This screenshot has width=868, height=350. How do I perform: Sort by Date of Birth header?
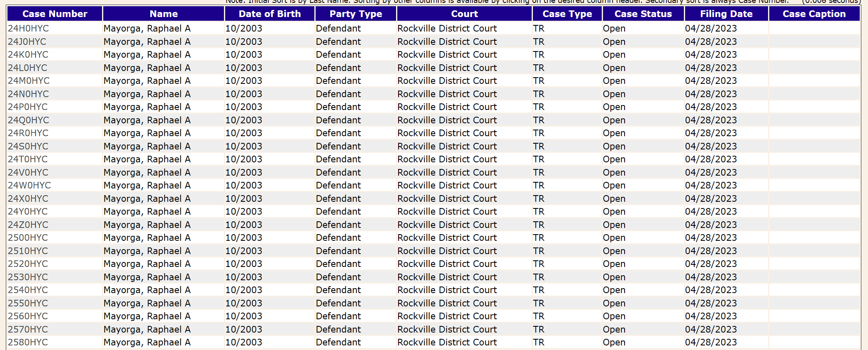tap(270, 14)
